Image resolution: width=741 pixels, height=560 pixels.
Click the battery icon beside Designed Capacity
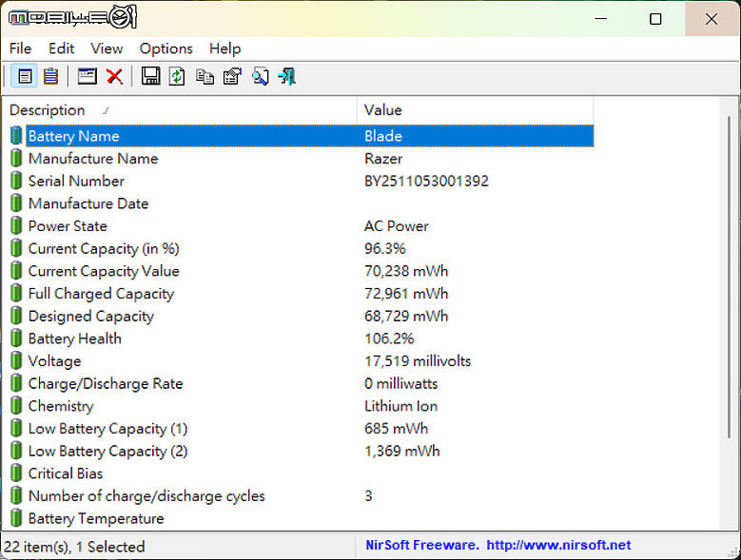pyautogui.click(x=16, y=316)
